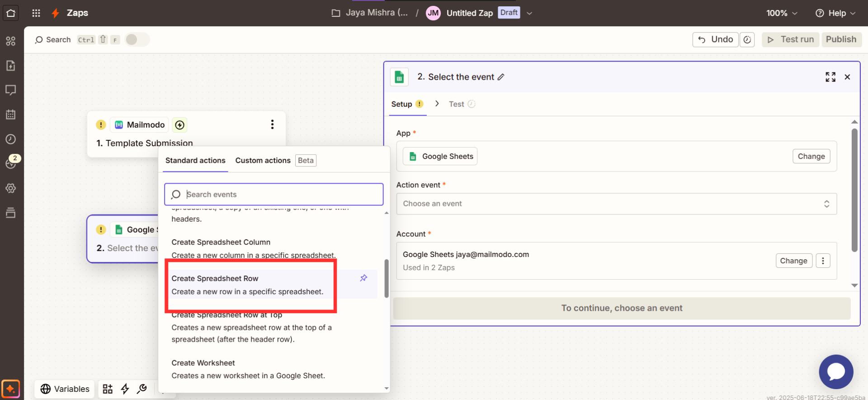Click the Beta label badge
The image size is (868, 400).
306,161
